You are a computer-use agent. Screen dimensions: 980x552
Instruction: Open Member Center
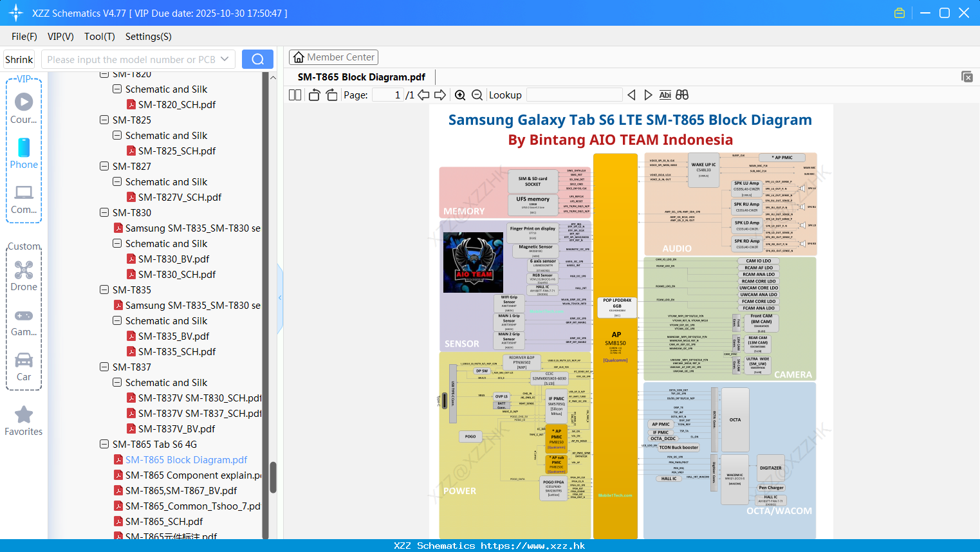333,57
